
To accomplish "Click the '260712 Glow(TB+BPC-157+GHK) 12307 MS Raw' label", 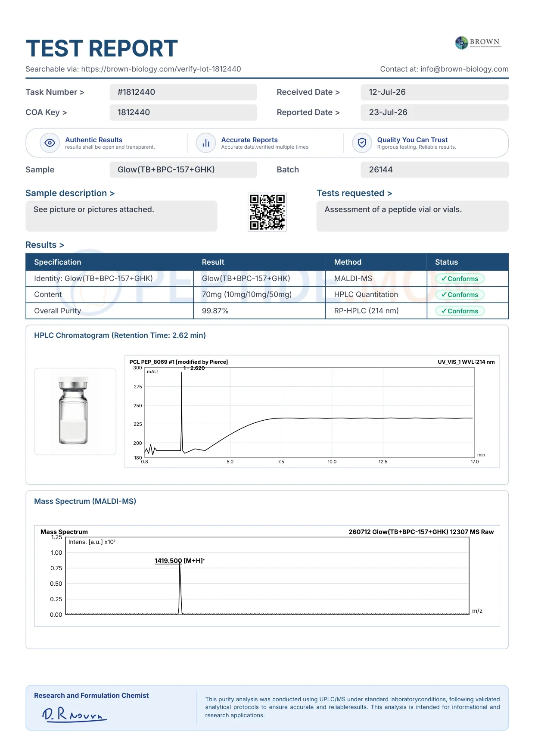I will (421, 532).
